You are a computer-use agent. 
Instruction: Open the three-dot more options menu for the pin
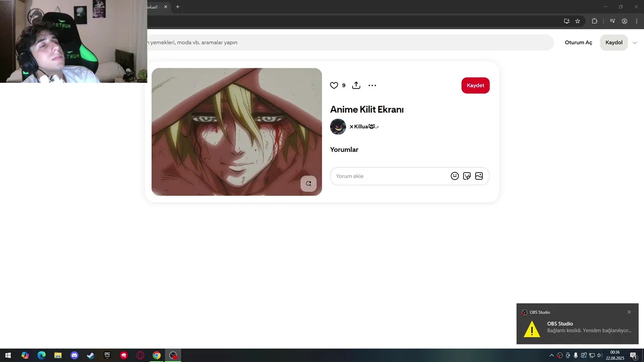click(372, 85)
